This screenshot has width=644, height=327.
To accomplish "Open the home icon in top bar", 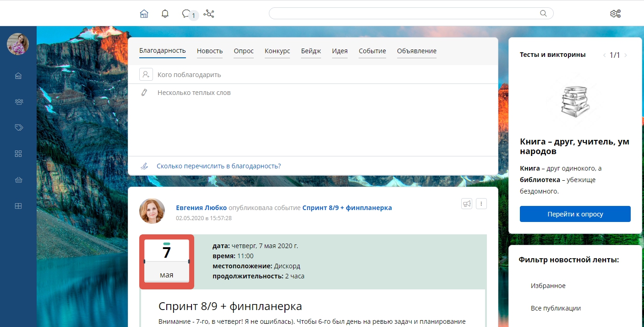I will (x=144, y=14).
